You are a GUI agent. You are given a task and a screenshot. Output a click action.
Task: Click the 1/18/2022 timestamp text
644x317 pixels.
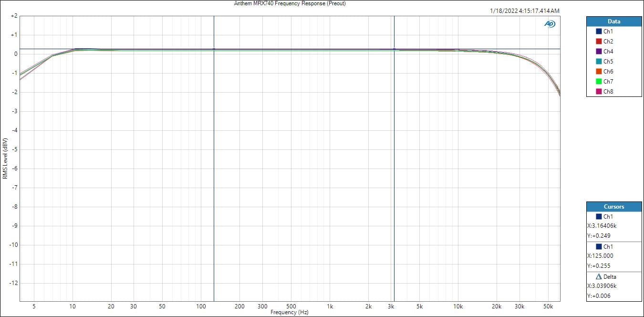click(524, 11)
